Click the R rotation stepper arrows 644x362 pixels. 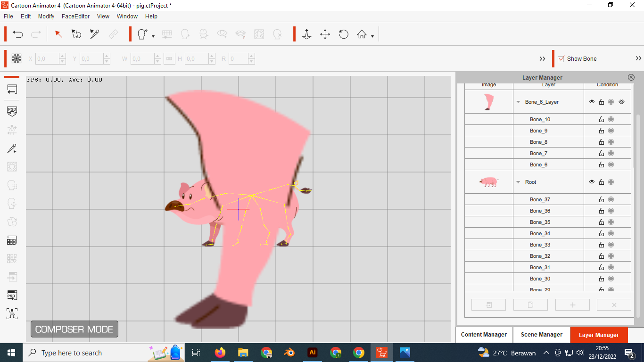pyautogui.click(x=251, y=59)
